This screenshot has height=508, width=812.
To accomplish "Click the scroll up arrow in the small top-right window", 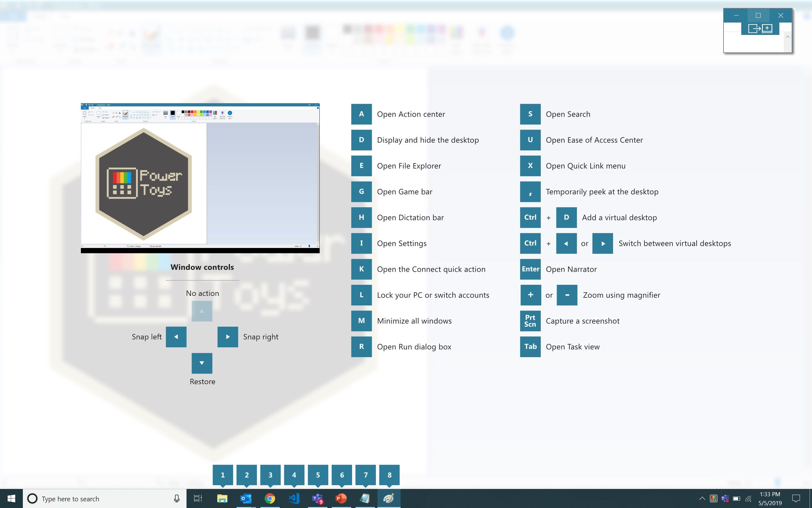I will 788,37.
